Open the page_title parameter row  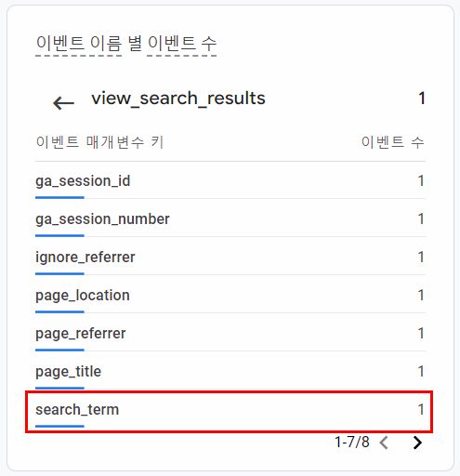tap(230, 371)
